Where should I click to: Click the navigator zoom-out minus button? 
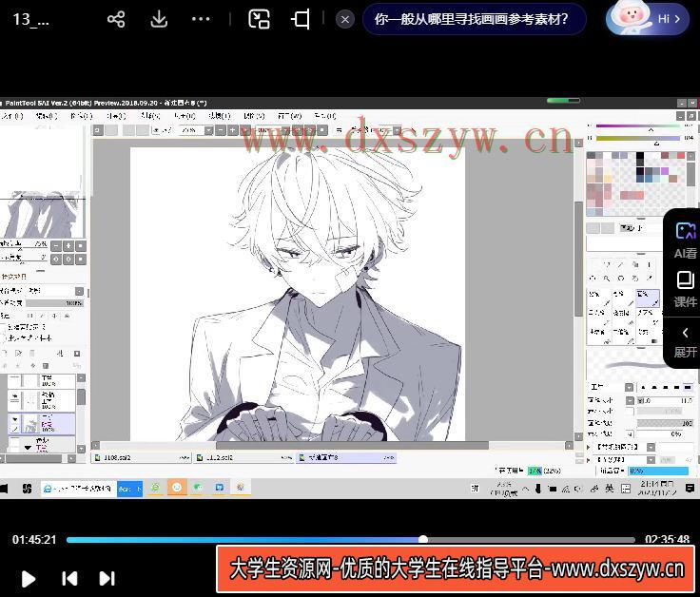coord(56,246)
